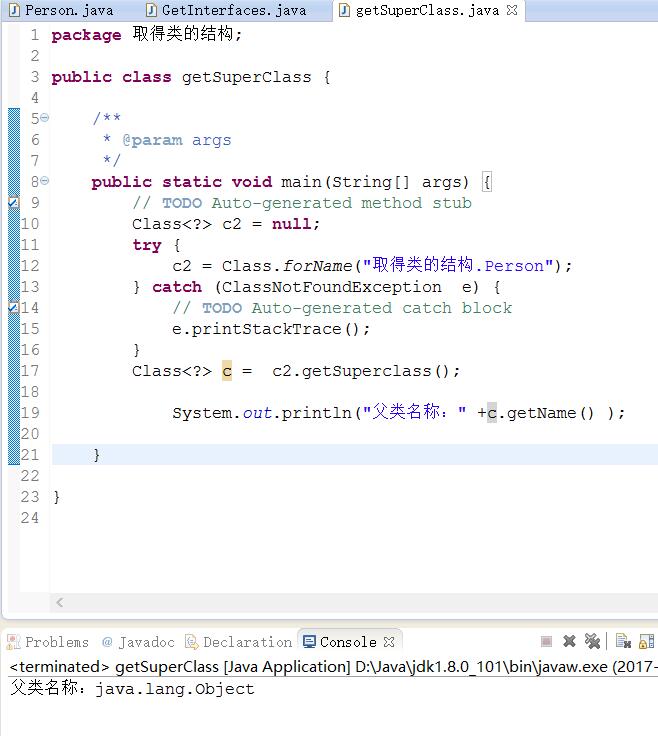This screenshot has height=736, width=658.
Task: Click the closing brace on line 21
Action: (x=96, y=455)
